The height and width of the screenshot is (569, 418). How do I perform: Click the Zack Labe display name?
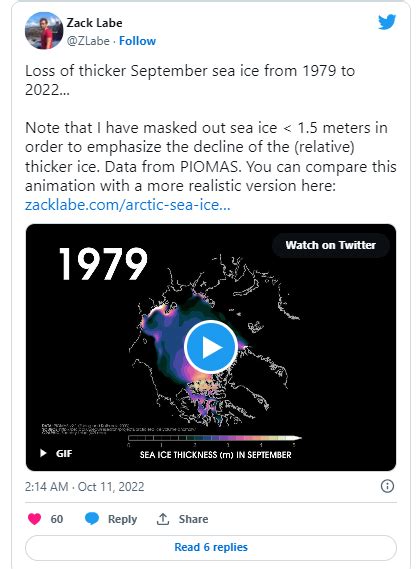click(x=94, y=23)
